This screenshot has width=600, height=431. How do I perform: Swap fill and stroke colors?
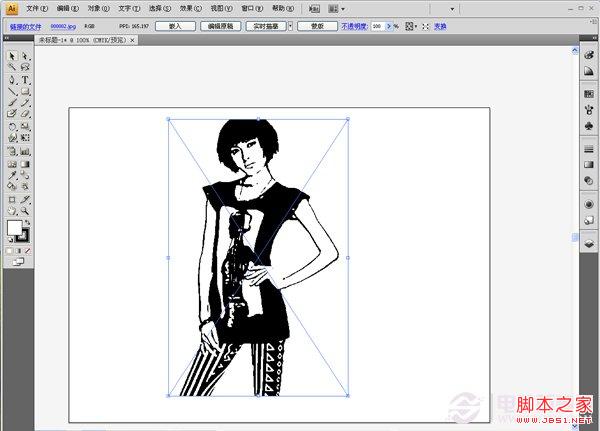click(x=28, y=222)
